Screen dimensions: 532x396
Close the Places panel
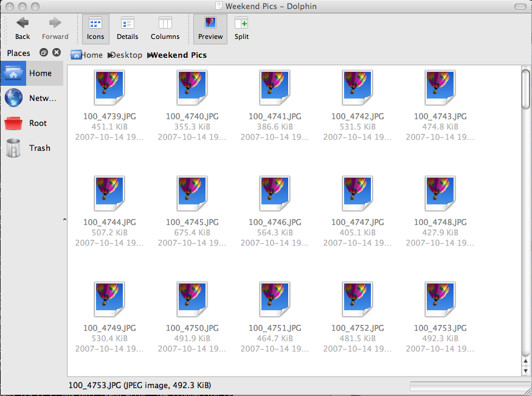57,52
